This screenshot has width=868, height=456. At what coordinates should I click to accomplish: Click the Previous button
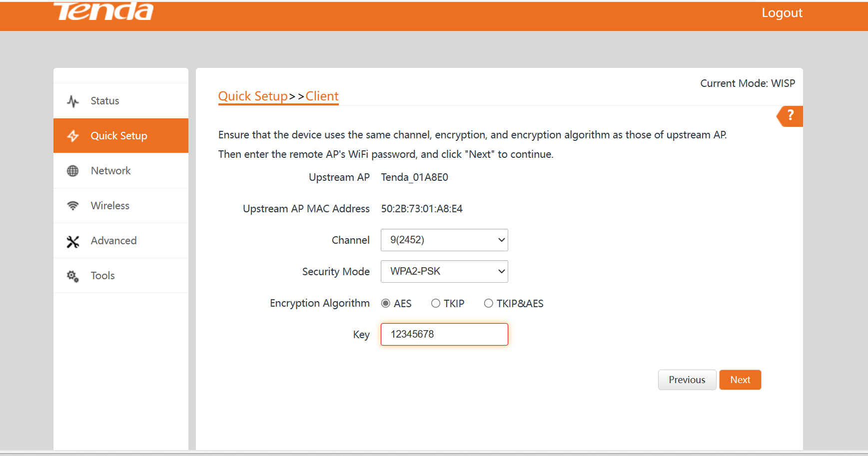pyautogui.click(x=687, y=380)
